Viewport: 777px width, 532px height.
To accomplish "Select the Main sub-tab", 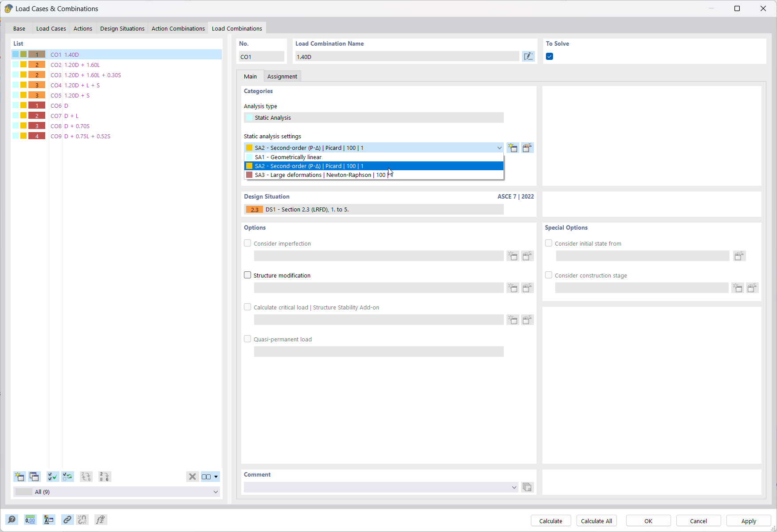I will click(x=250, y=76).
